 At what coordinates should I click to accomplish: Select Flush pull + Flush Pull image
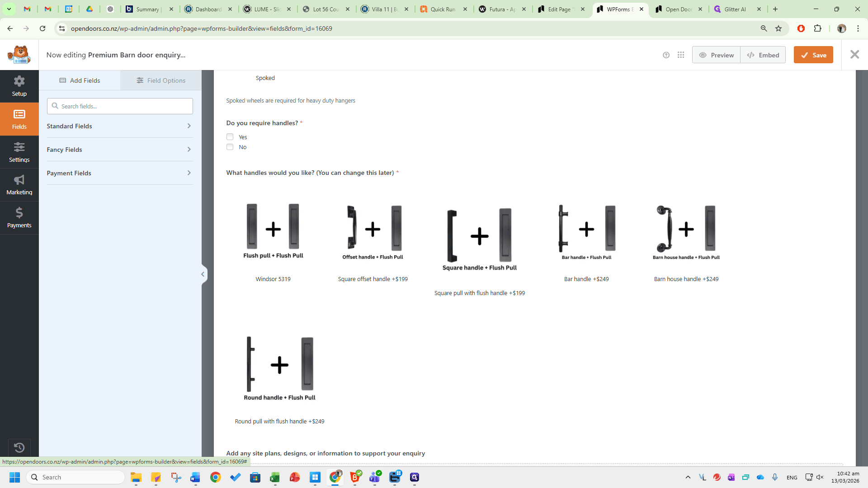[273, 231]
